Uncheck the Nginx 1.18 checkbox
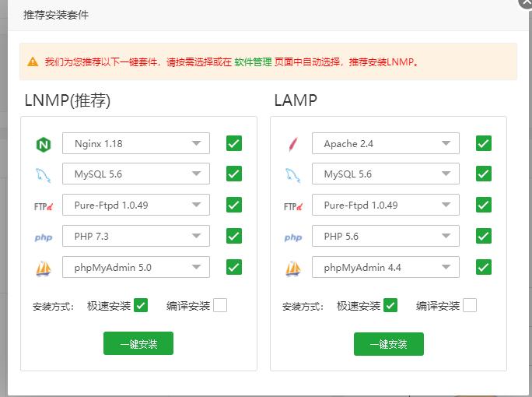This screenshot has height=397, width=532. (234, 143)
